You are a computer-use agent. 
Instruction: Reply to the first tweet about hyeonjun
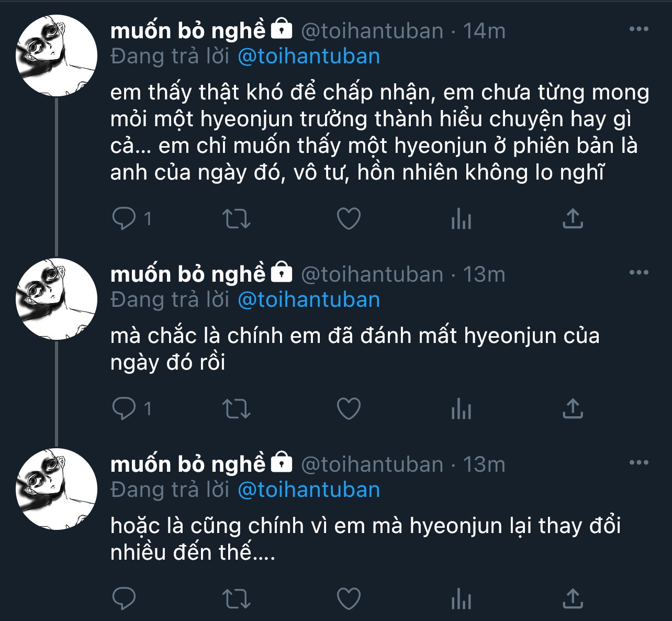tap(124, 218)
